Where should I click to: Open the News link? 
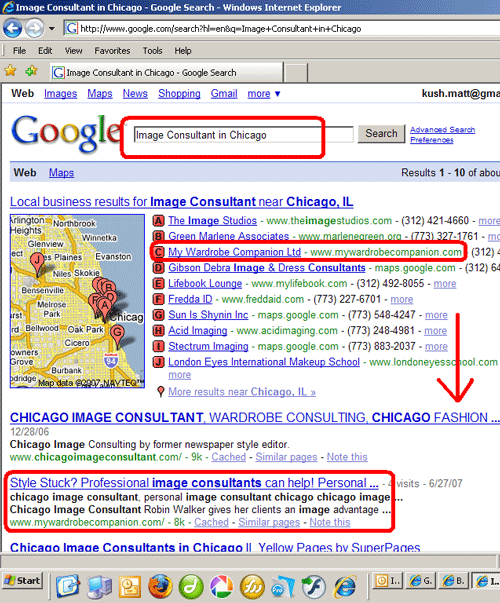135,93
